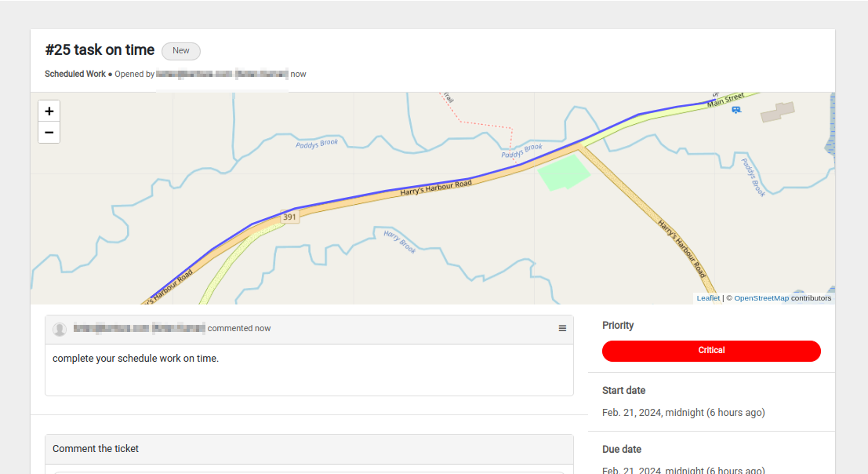Click the comment text about schedule work
The height and width of the screenshot is (474, 868).
pyautogui.click(x=136, y=359)
